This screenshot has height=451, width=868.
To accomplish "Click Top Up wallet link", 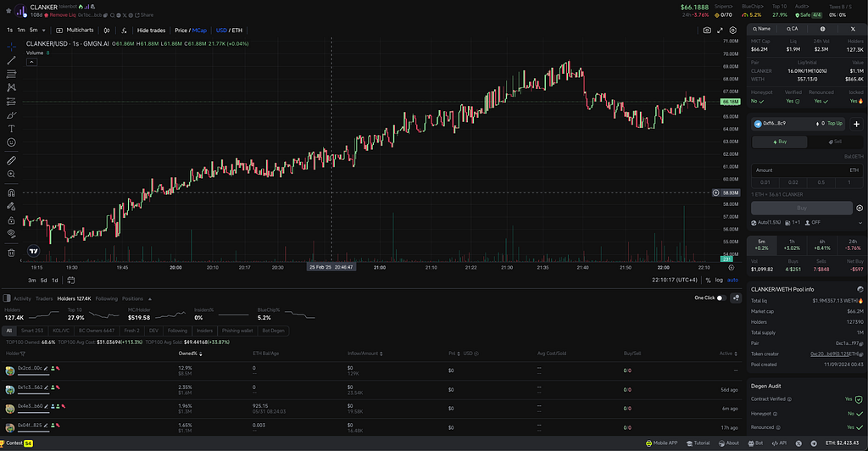I will (835, 124).
